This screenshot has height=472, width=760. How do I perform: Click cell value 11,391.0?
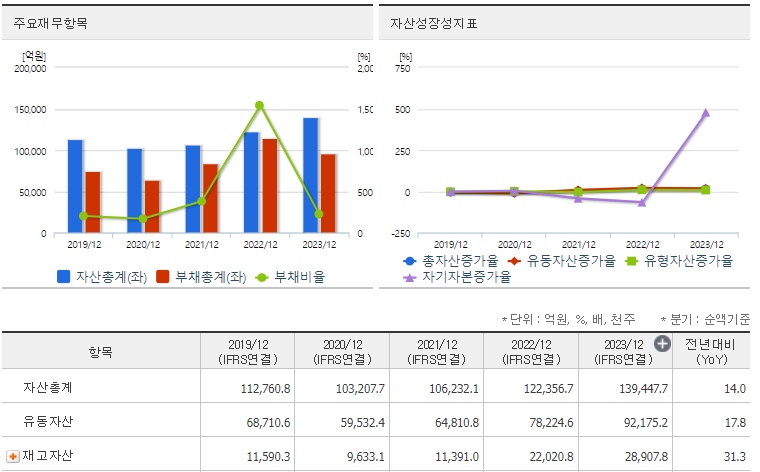tap(457, 456)
